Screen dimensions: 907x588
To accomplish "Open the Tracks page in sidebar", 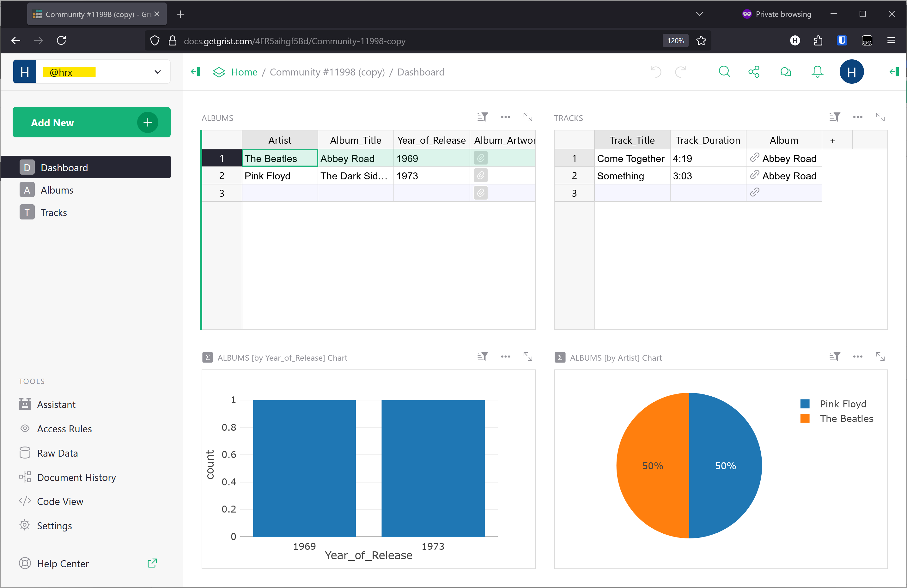I will pos(54,213).
